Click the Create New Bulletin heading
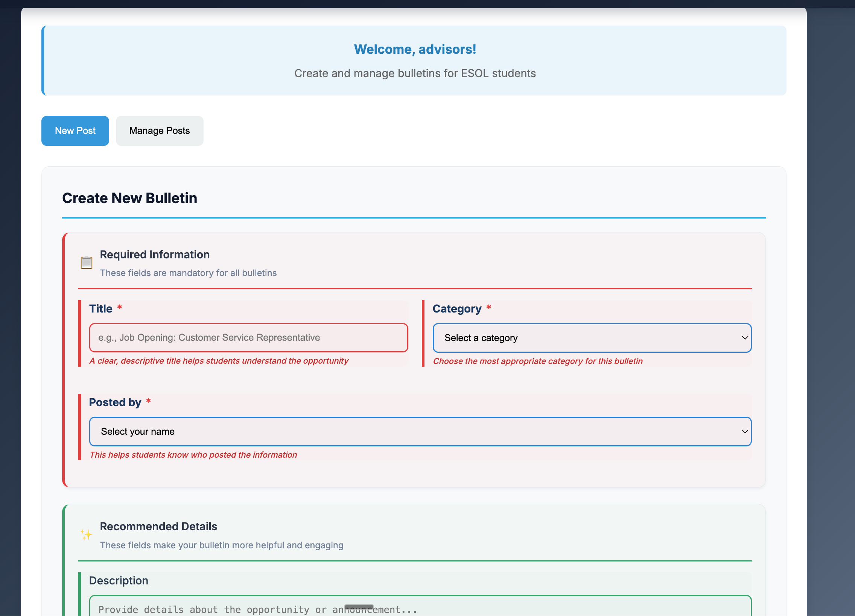 (x=130, y=198)
